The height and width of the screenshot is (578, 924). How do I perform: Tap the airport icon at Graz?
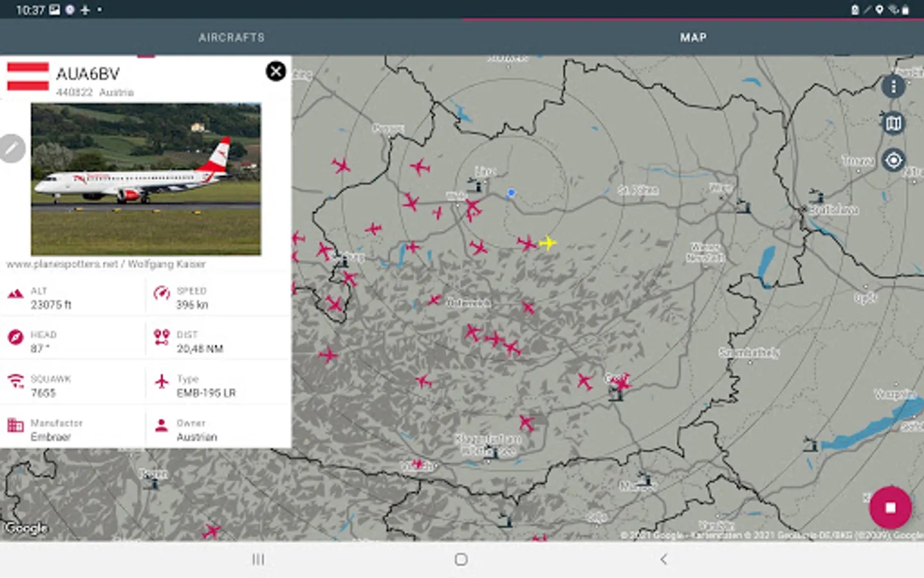[615, 393]
